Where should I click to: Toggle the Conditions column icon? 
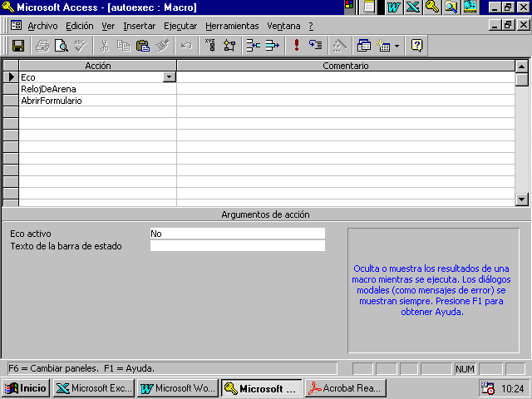pyautogui.click(x=229, y=46)
